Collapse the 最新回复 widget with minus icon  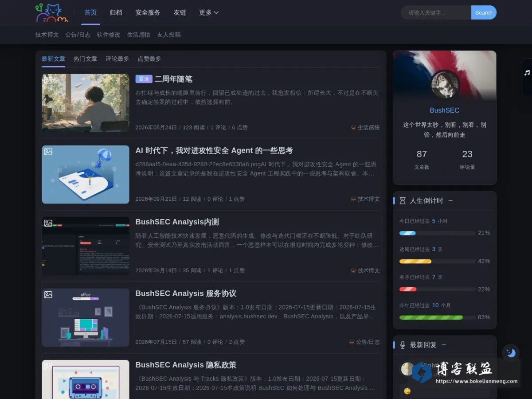444,345
